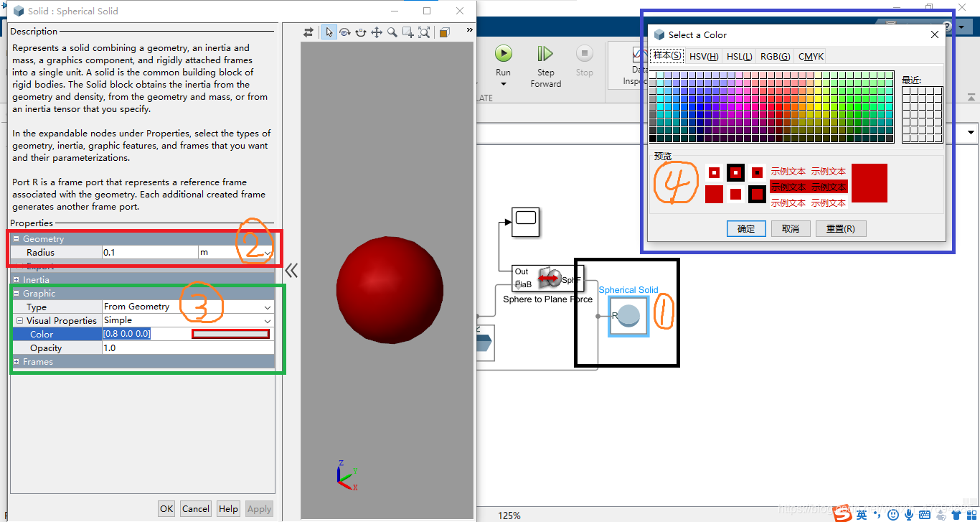Select the pan cross-arrows tool
The height and width of the screenshot is (522, 980).
coord(377,32)
